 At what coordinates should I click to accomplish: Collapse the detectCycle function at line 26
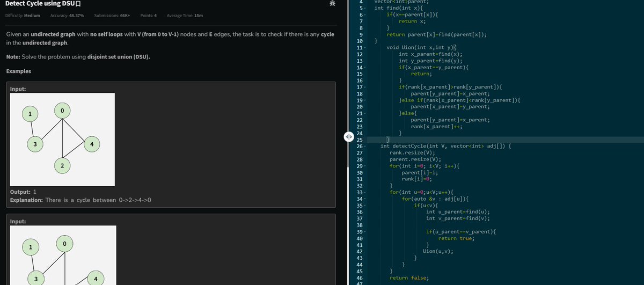(365, 146)
